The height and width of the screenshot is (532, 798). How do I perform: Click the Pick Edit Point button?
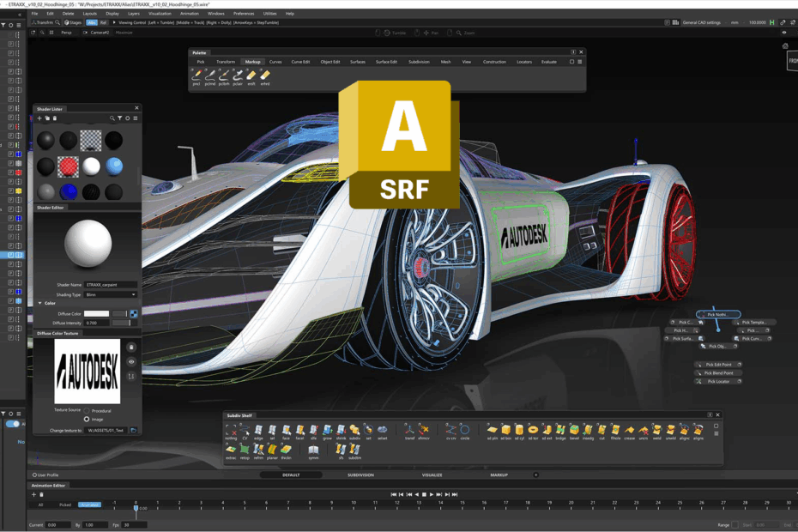(718, 365)
